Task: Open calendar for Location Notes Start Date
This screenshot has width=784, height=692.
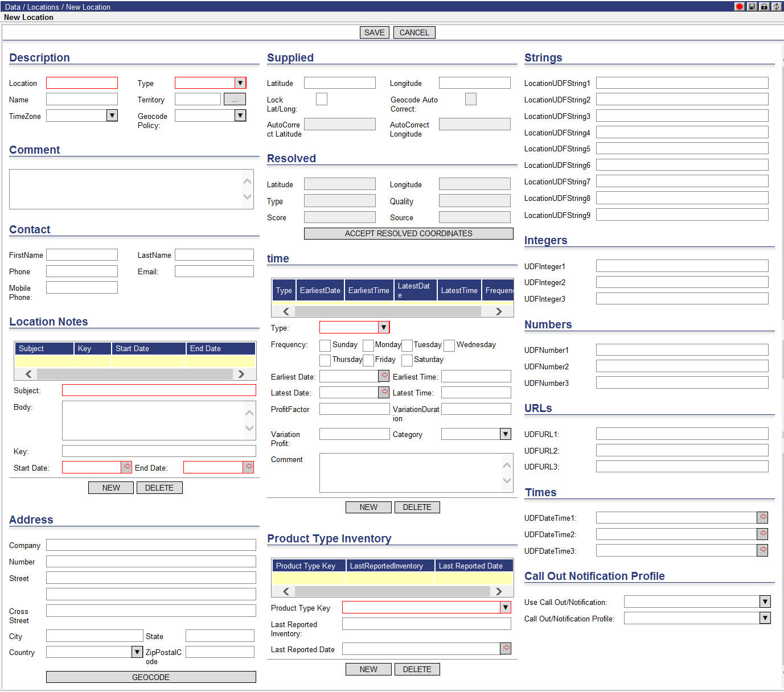Action: [126, 467]
